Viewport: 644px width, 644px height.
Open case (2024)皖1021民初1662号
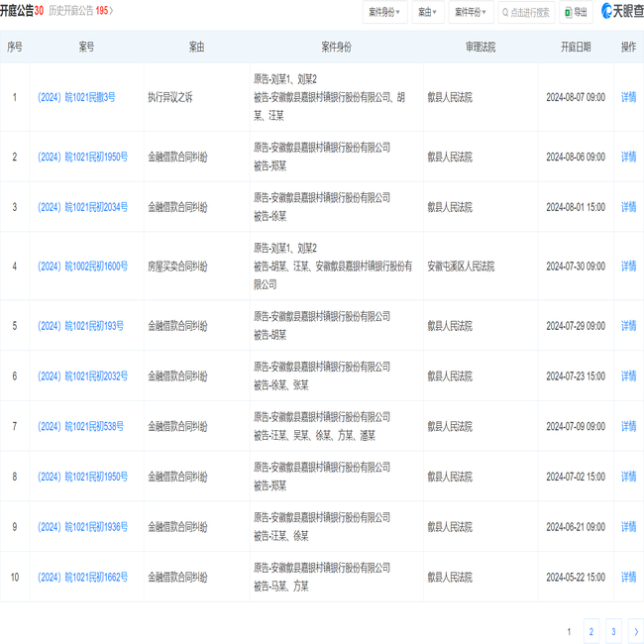82,578
